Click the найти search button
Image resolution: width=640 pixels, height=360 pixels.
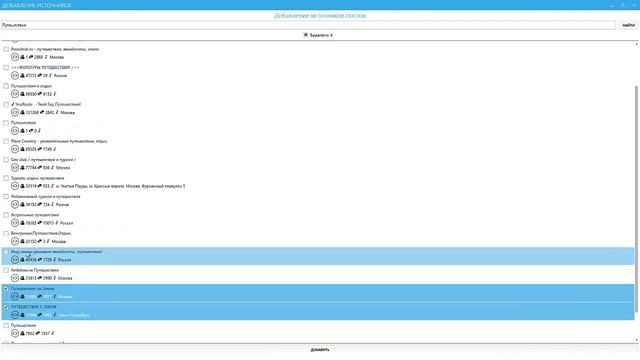(x=628, y=25)
